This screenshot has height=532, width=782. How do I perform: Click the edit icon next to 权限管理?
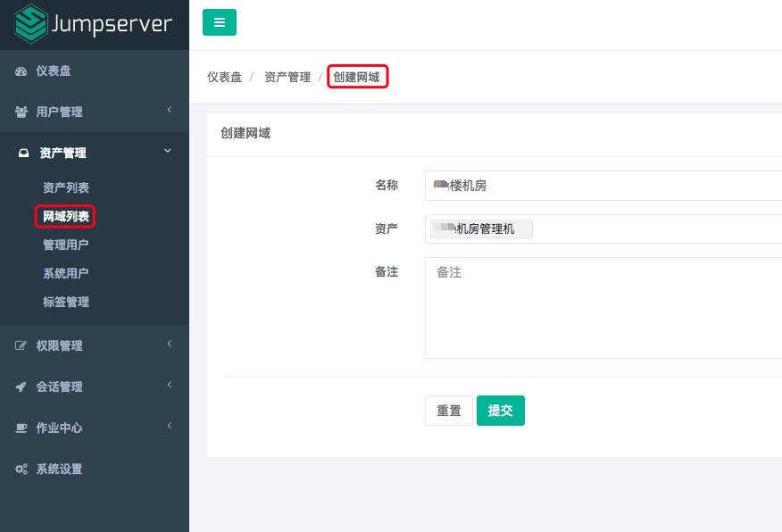pyautogui.click(x=21, y=345)
